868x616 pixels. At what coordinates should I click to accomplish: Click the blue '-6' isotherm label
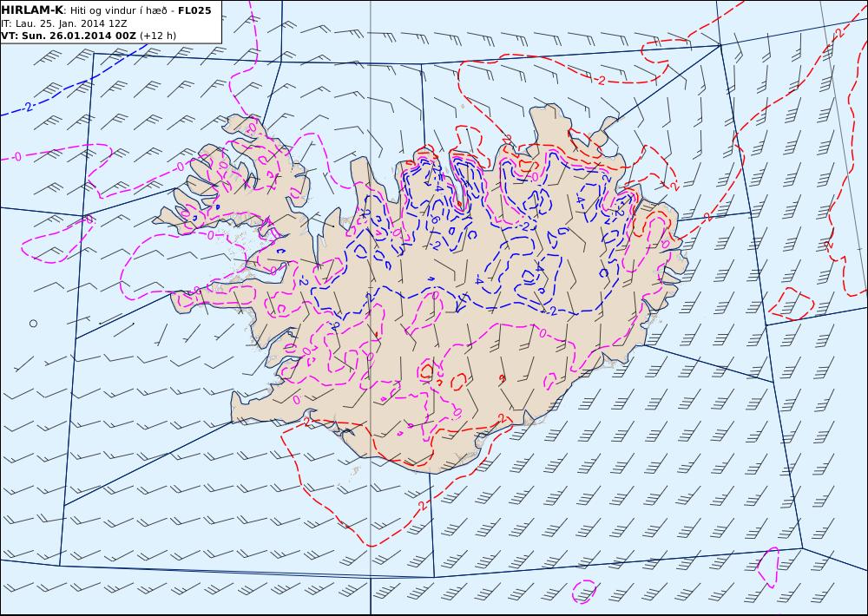click(433, 219)
